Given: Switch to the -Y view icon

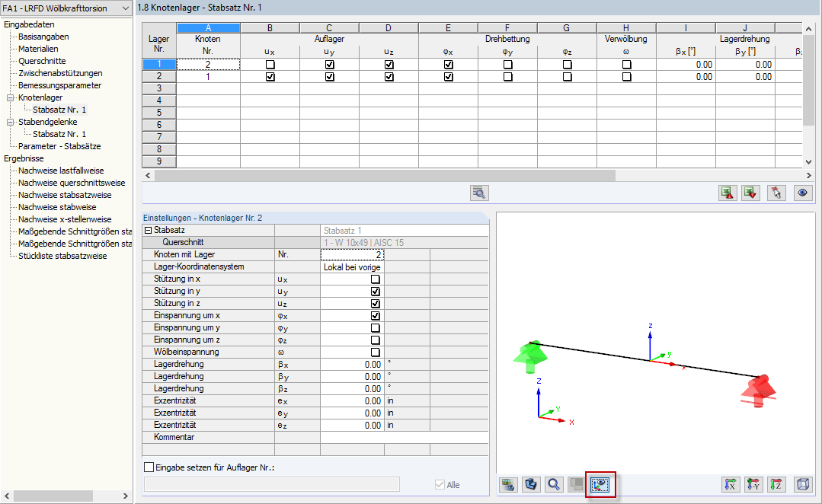Looking at the screenshot, I should (x=754, y=484).
